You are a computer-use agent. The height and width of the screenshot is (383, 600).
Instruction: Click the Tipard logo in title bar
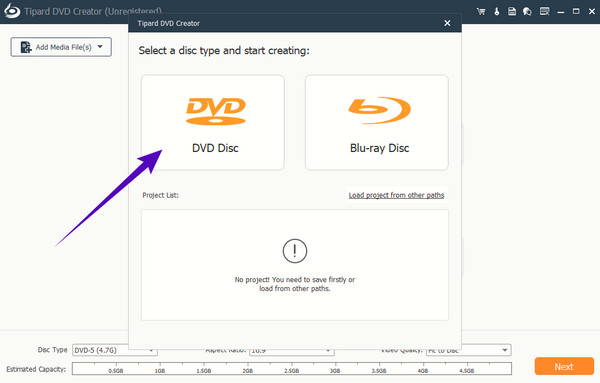point(12,11)
